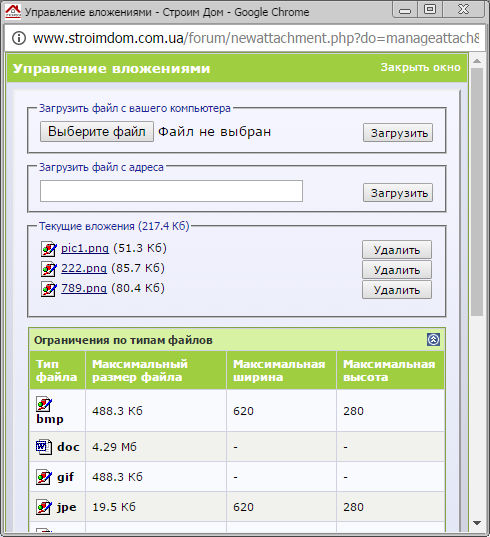Click the Word doc file type icon
This screenshot has width=490, height=537.
coord(44,447)
